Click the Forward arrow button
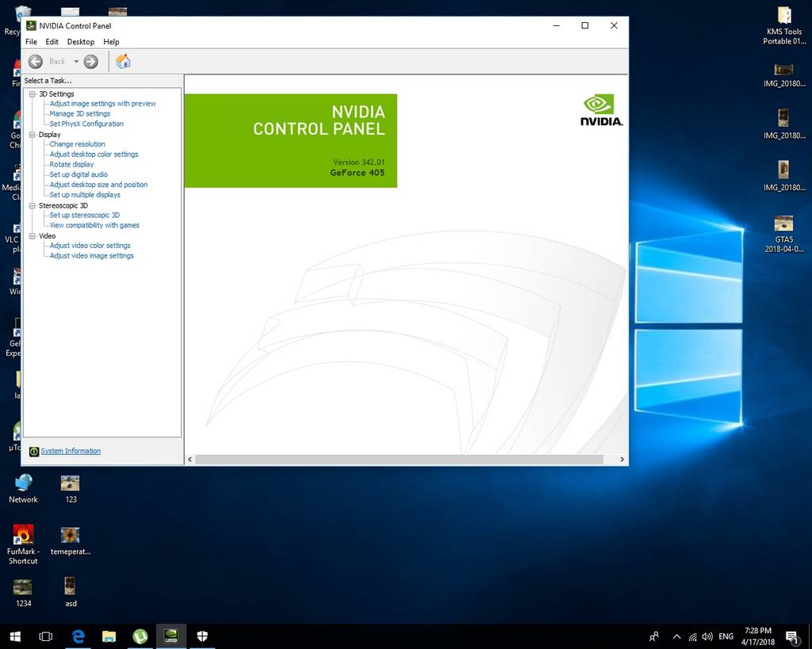This screenshot has width=812, height=649. click(x=90, y=62)
